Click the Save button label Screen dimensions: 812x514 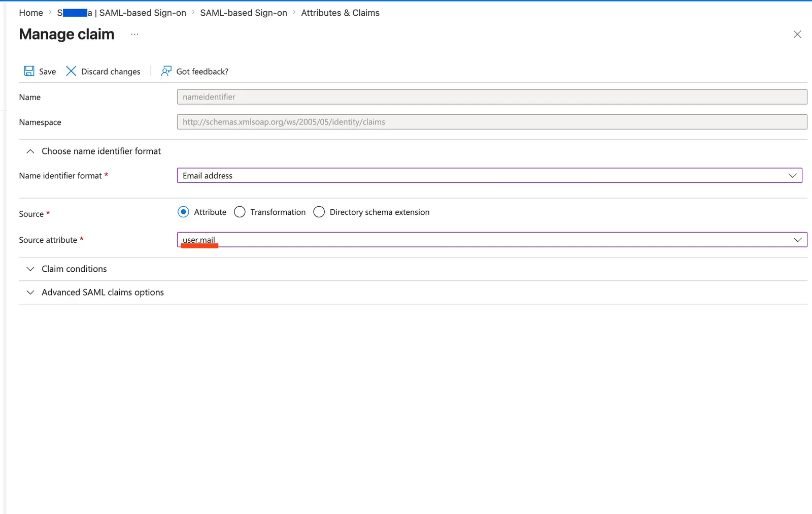(47, 72)
